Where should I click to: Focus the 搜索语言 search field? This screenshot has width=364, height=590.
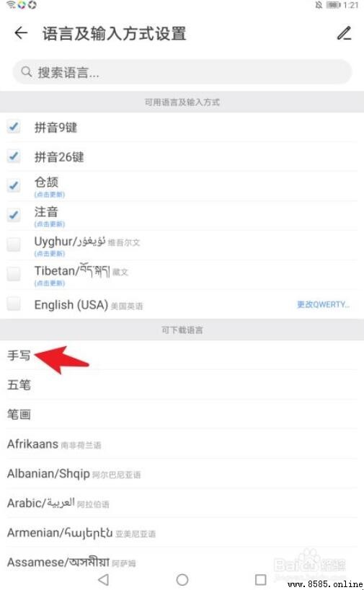[x=182, y=71]
